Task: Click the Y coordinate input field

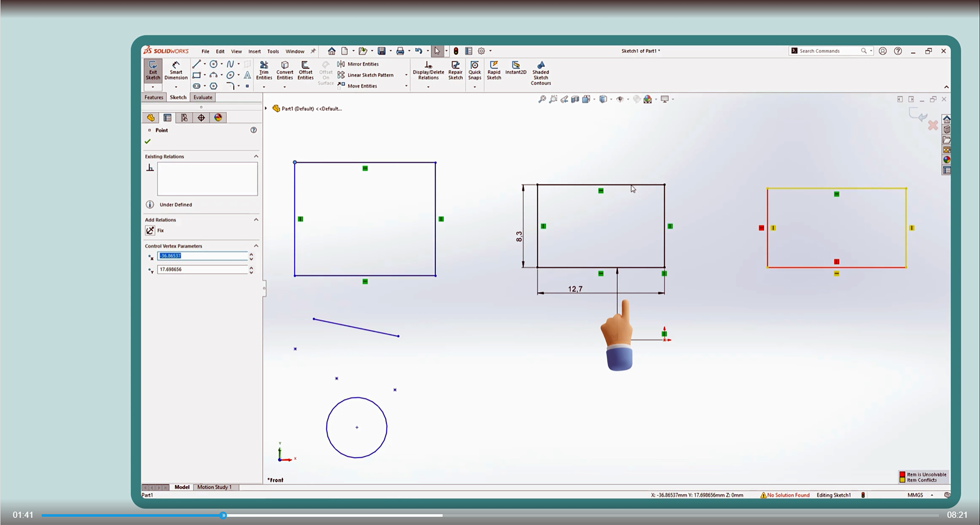Action: (x=202, y=269)
